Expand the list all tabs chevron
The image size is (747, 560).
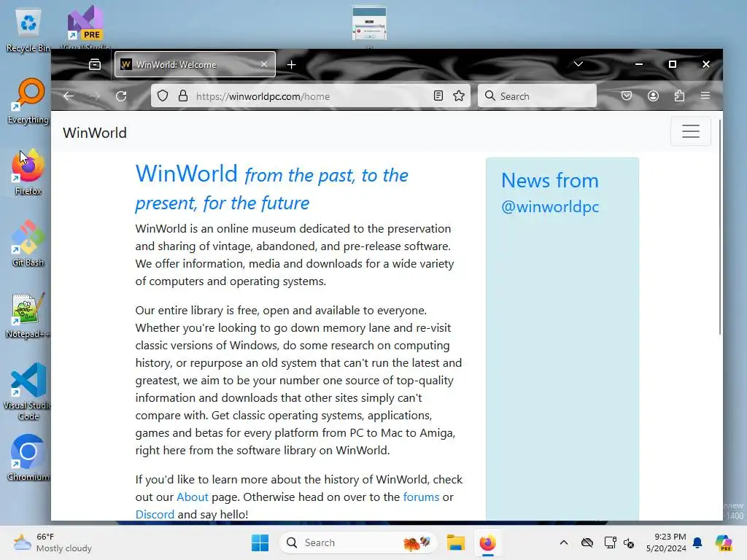click(x=578, y=64)
